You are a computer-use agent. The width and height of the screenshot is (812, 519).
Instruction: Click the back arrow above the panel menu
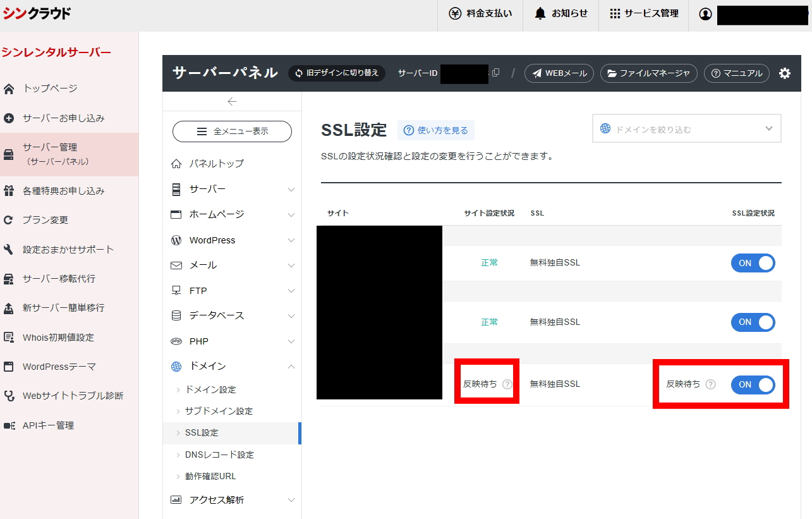[232, 101]
